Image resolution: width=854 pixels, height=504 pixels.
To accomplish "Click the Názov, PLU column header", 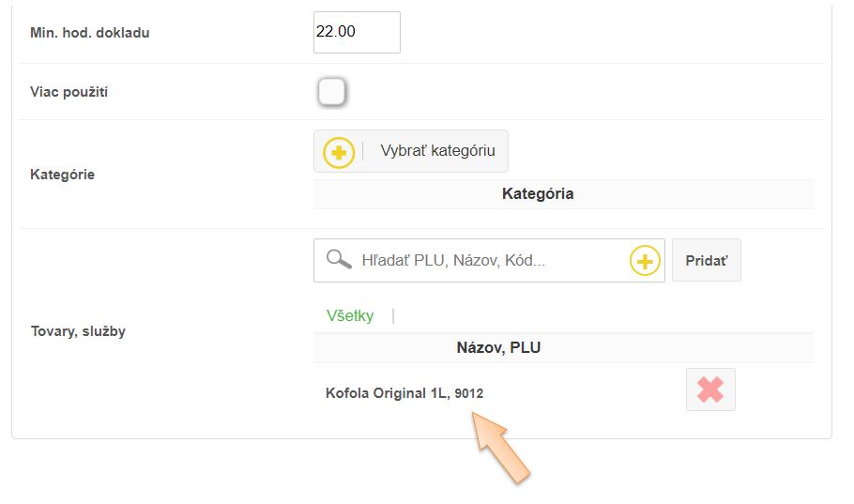I will tap(498, 348).
